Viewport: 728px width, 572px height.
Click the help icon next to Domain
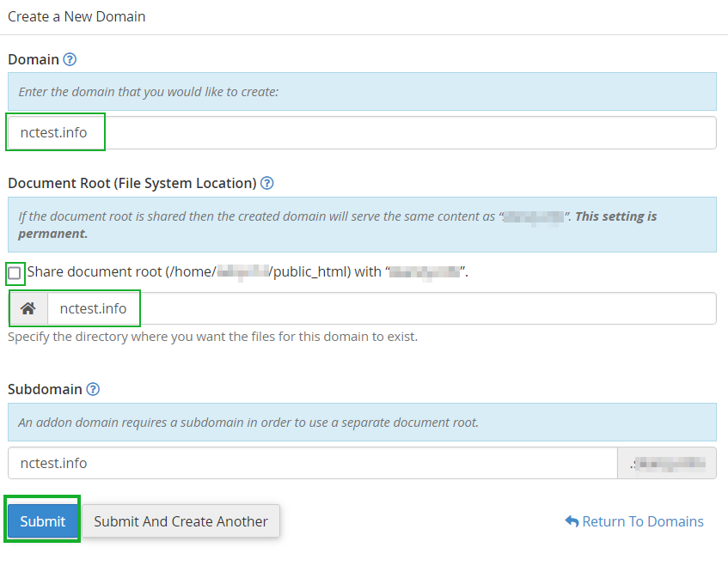click(x=70, y=59)
